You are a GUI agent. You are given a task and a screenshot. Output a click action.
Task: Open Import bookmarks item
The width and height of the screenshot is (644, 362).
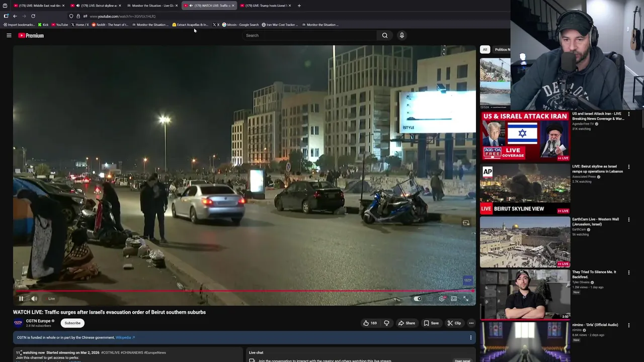click(19, 25)
